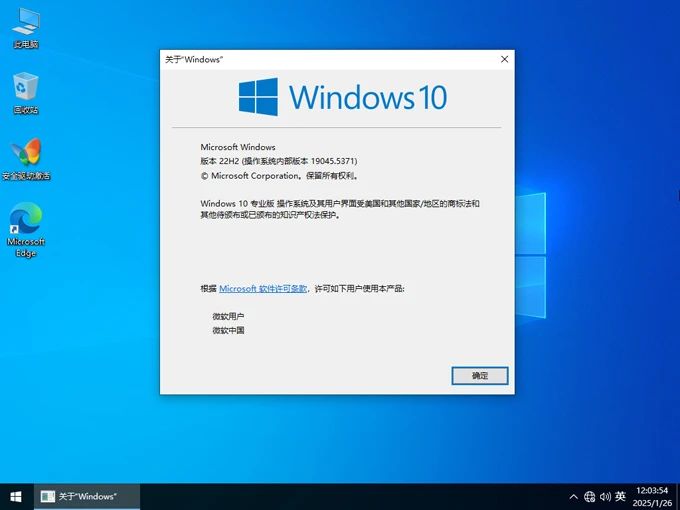Open the clock and date flyout

coord(651,496)
